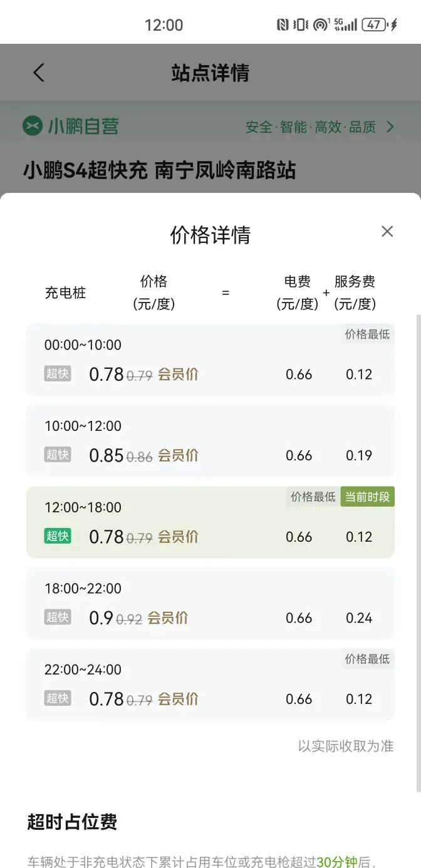Select the 10:00~12:00 price row
The width and height of the screenshot is (421, 868).
tap(210, 441)
